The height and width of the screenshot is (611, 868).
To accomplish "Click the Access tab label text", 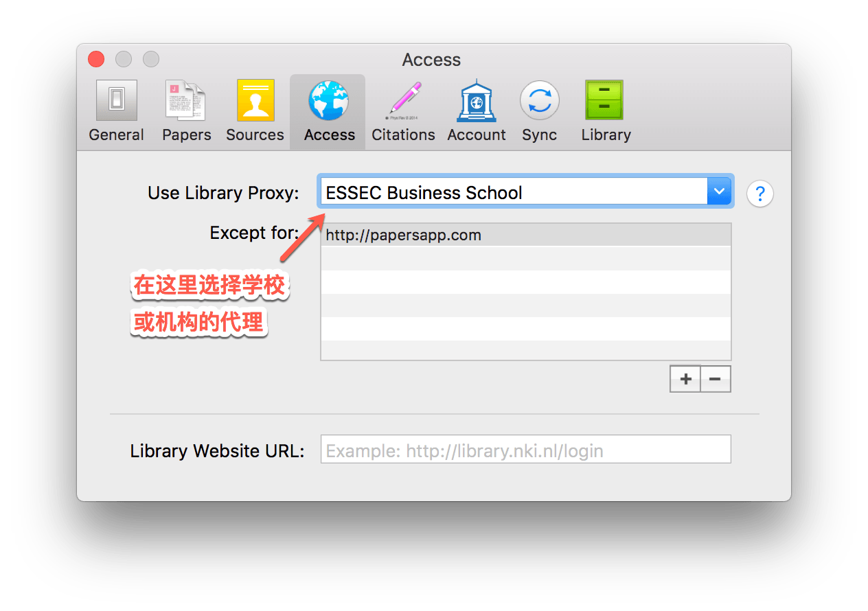I will tap(330, 135).
